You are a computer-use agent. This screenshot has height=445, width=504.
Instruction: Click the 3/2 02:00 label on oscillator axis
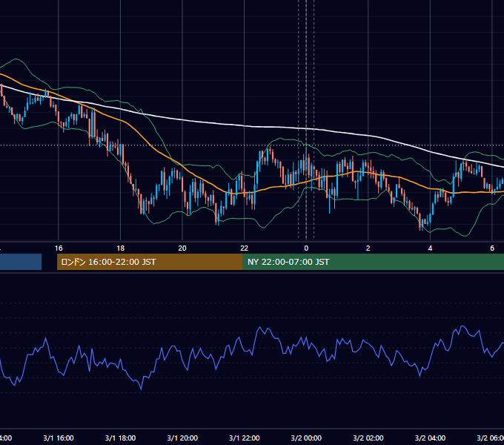[x=368, y=438]
